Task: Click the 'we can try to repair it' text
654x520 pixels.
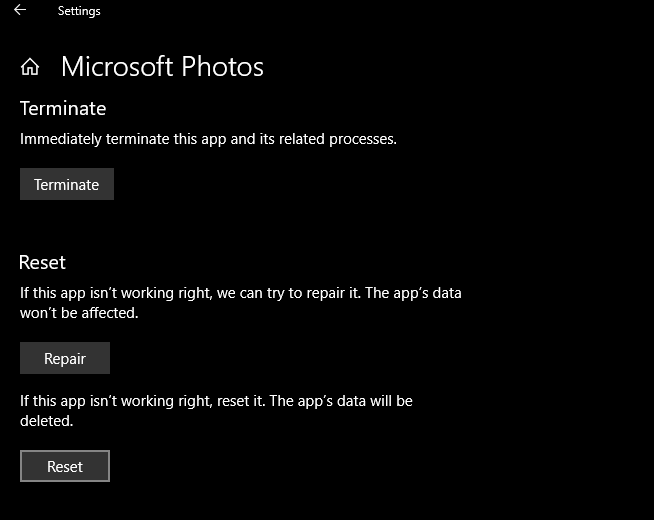Action: (288, 293)
